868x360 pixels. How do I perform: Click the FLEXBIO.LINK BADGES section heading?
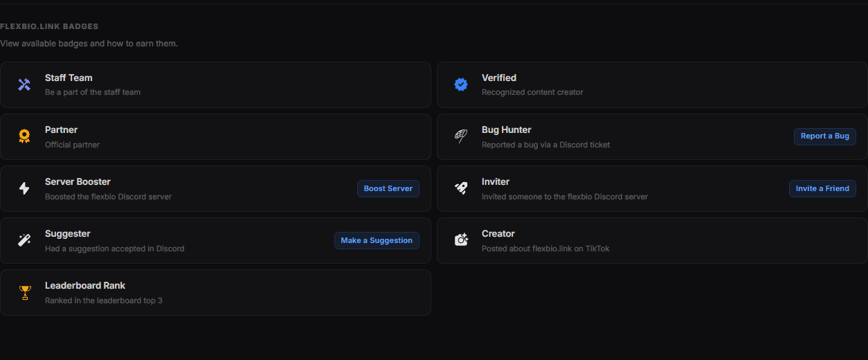49,26
